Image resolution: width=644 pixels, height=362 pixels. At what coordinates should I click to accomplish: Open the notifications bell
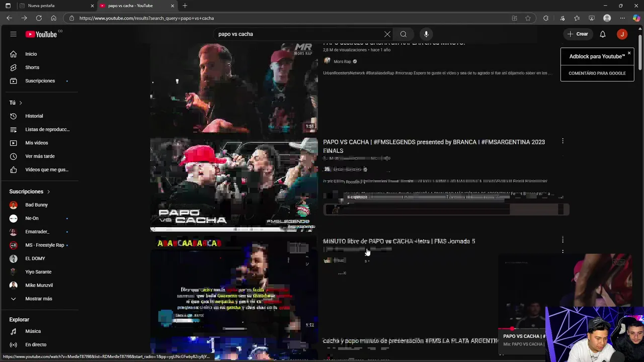603,34
